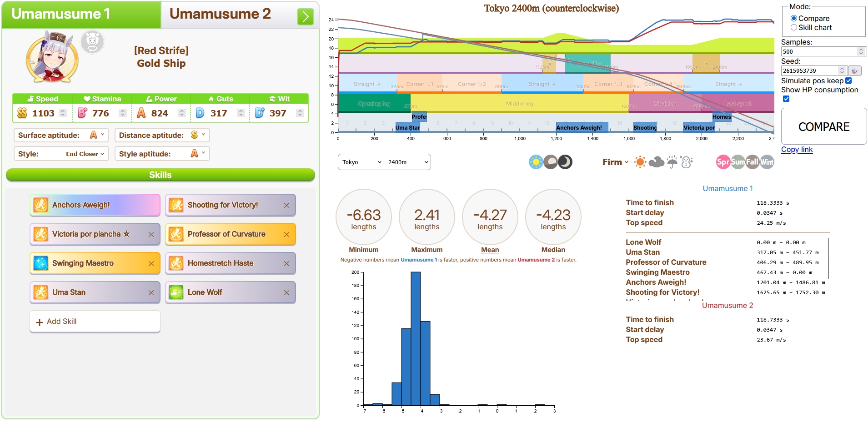Click the COMPARE button
Viewport: 868px width, 423px height.
coord(824,126)
